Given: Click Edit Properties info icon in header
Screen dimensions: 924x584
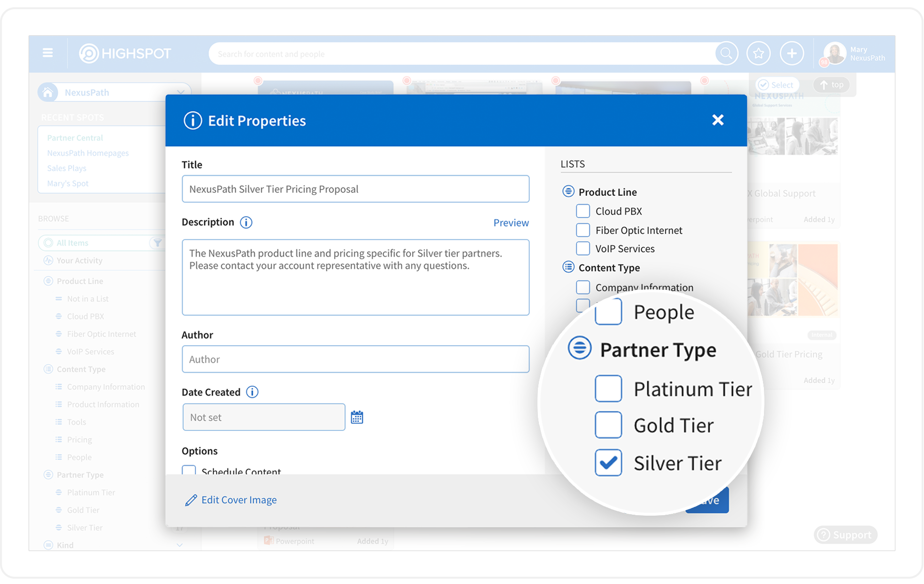Looking at the screenshot, I should [x=193, y=121].
